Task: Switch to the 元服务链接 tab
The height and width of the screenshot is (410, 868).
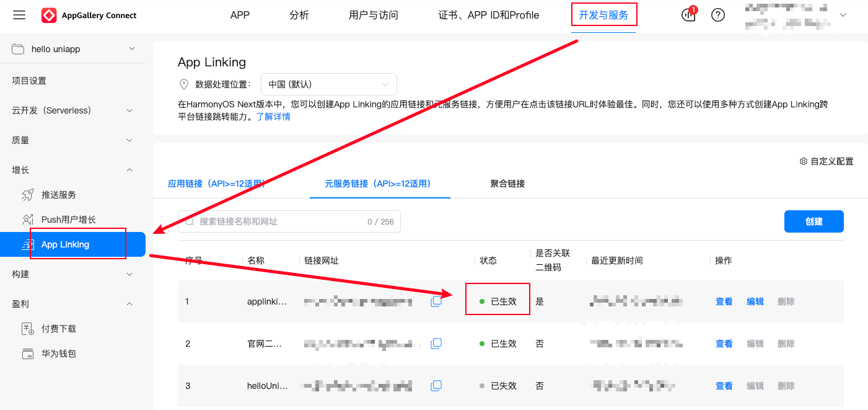Action: 378,184
